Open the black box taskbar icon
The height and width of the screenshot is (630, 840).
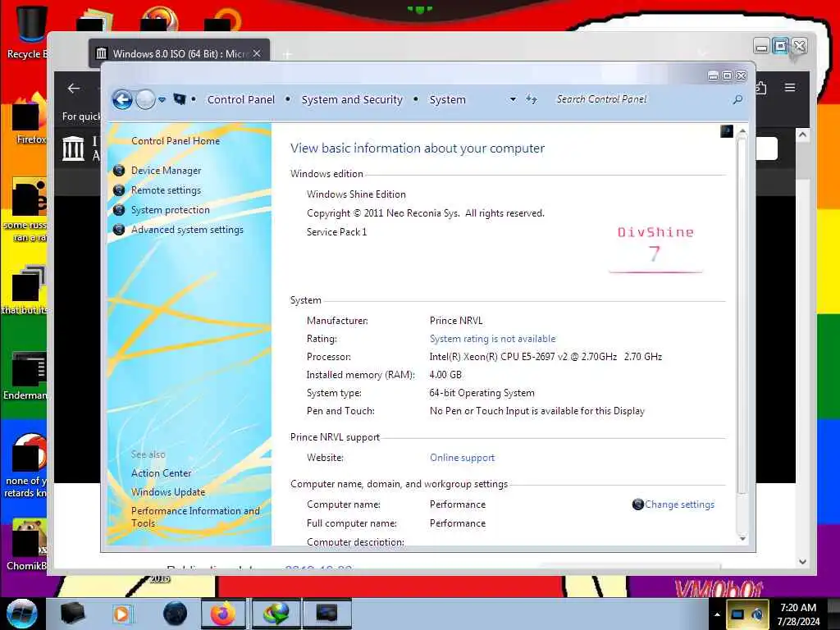(x=72, y=614)
